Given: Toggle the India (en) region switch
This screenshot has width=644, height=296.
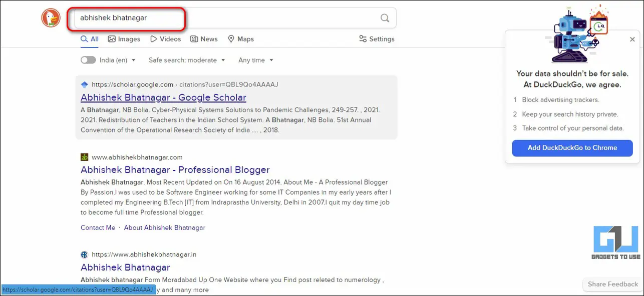Looking at the screenshot, I should coord(88,60).
